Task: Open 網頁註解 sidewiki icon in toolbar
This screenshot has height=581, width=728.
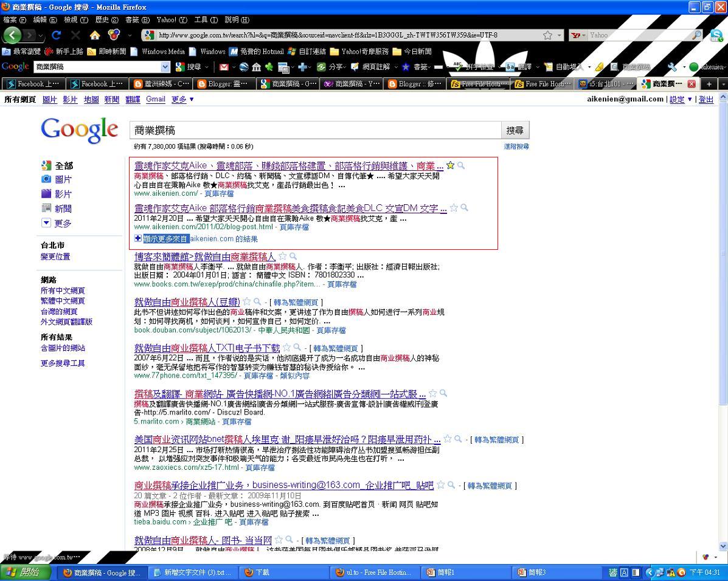Action: pyautogui.click(x=355, y=67)
